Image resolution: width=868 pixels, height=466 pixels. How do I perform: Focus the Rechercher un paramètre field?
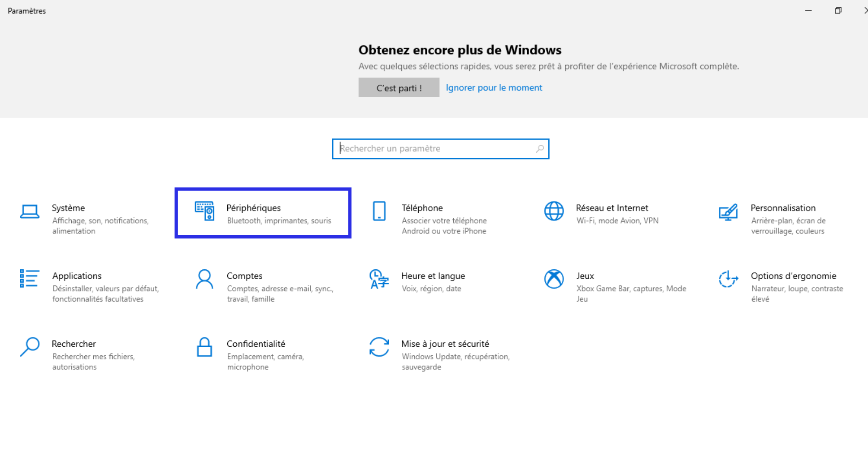coord(440,149)
